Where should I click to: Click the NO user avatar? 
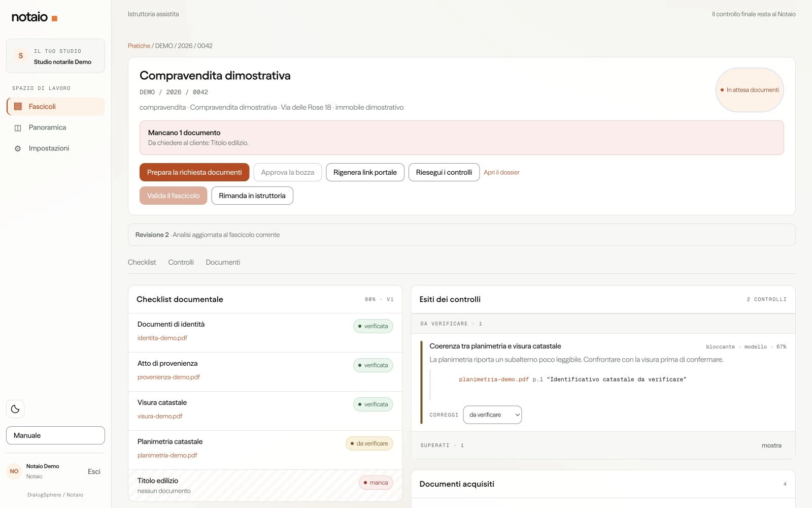[14, 471]
